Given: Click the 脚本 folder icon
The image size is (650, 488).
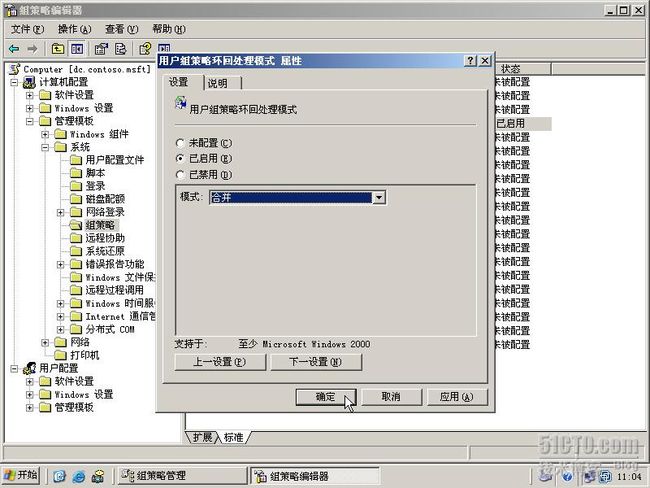Looking at the screenshot, I should pos(75,173).
